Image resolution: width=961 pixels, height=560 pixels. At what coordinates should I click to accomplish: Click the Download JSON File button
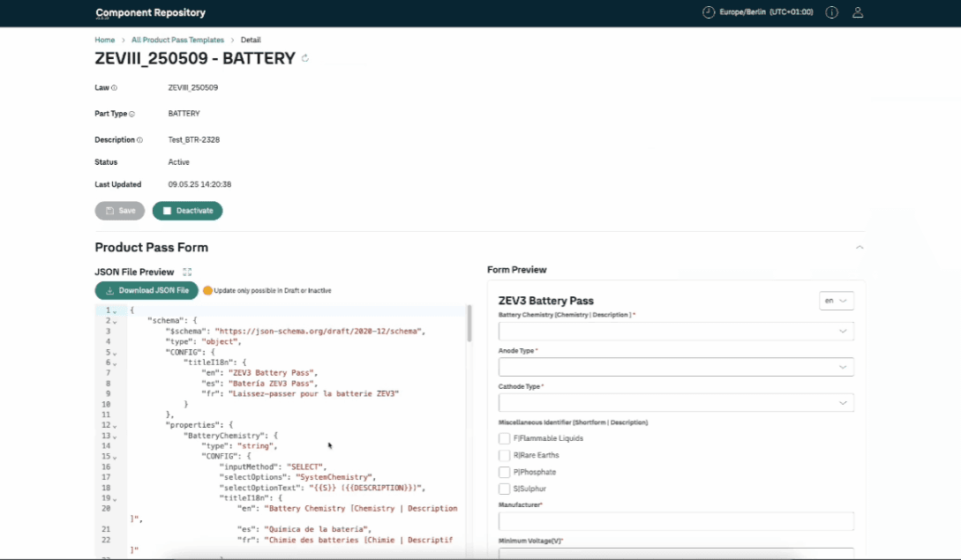click(146, 290)
